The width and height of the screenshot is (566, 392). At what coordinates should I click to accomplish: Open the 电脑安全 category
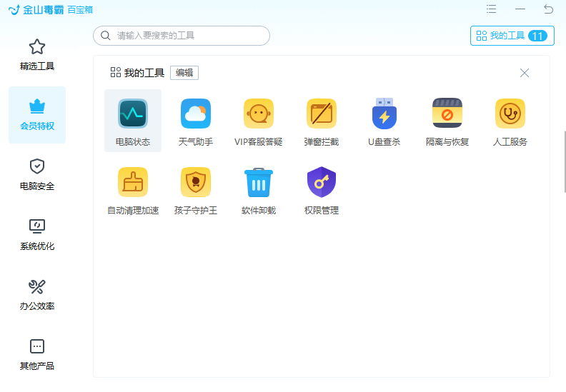point(37,174)
